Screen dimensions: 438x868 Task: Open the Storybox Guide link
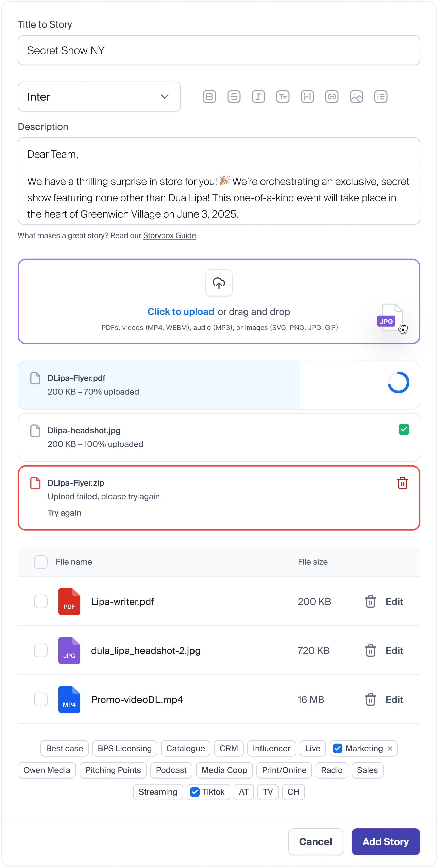click(x=169, y=235)
